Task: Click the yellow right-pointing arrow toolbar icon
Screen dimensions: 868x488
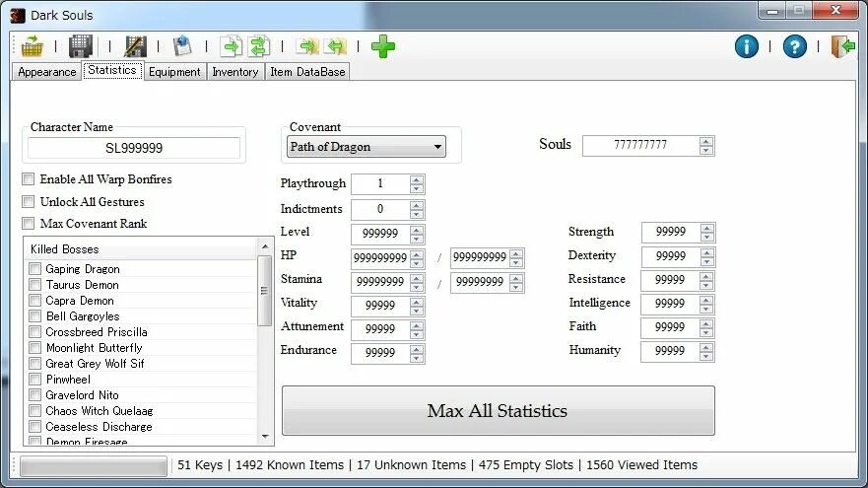Action: click(x=307, y=46)
